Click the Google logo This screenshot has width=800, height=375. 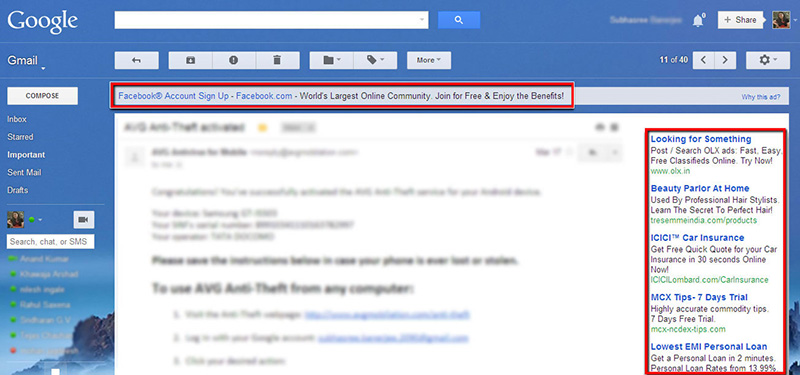coord(43,22)
